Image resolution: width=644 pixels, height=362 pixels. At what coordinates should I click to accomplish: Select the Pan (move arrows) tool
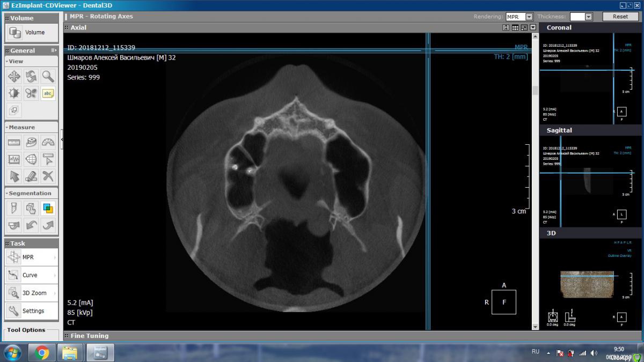point(14,76)
